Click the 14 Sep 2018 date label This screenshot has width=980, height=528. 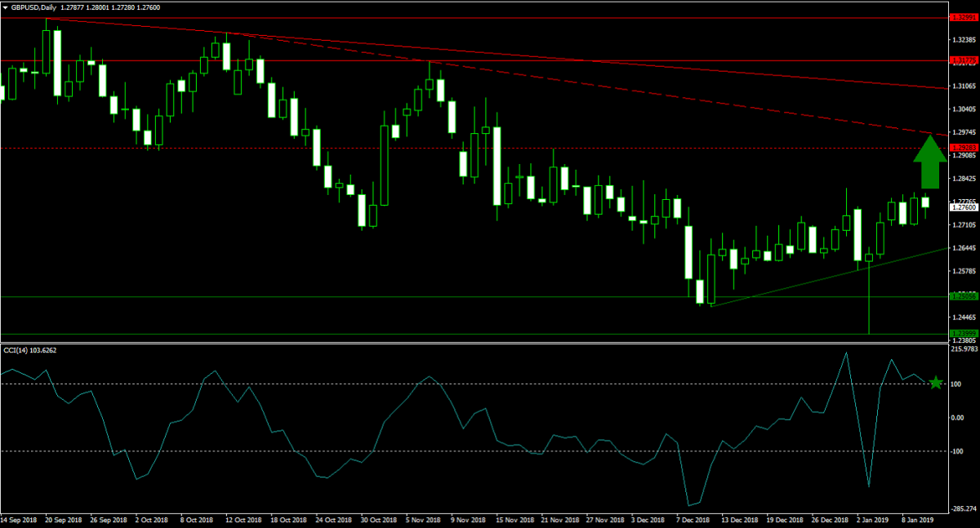click(20, 519)
